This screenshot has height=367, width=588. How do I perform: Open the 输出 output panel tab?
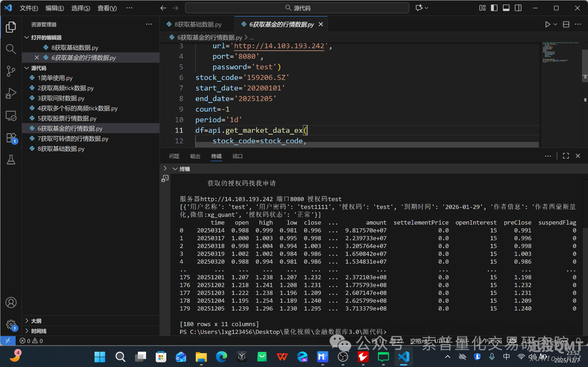pyautogui.click(x=195, y=156)
